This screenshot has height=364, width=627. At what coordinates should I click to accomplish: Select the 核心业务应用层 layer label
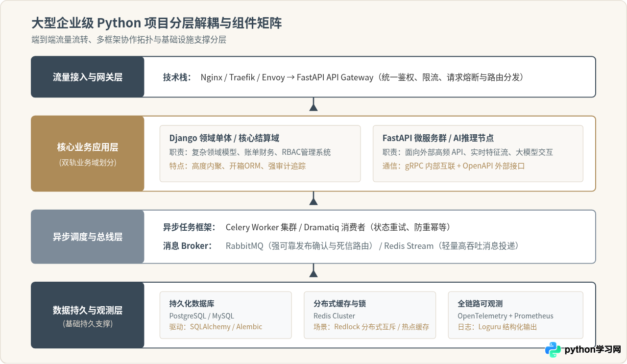point(88,147)
